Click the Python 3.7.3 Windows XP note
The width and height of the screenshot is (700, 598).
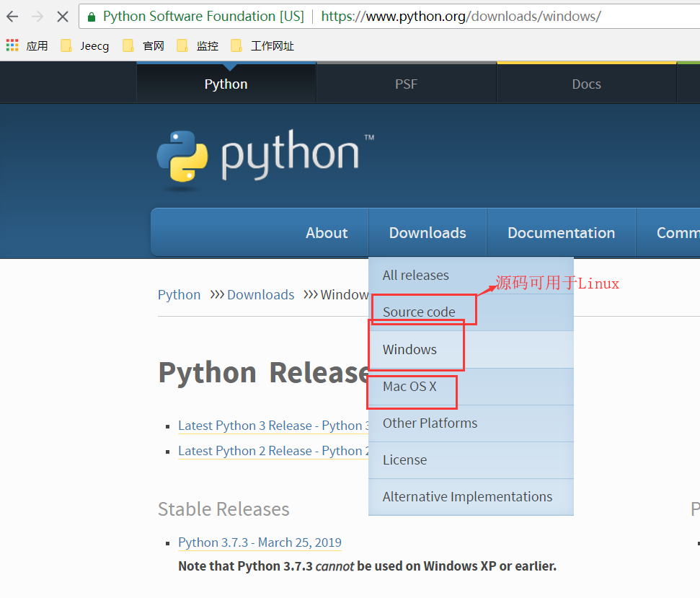[368, 566]
